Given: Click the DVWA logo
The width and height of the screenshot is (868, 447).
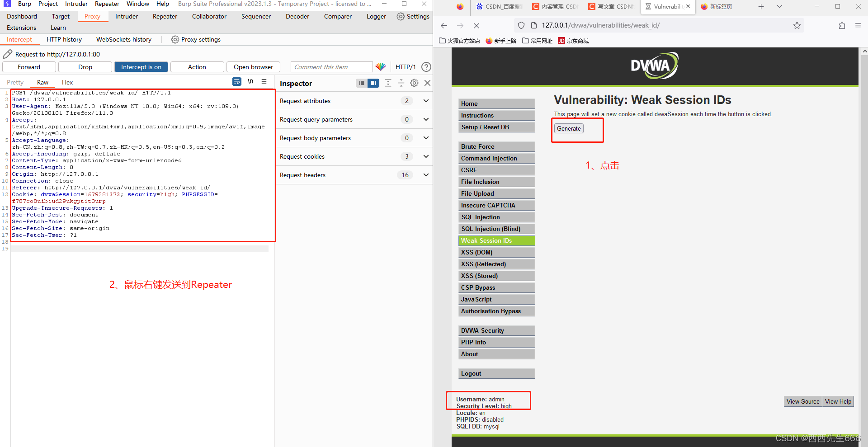Looking at the screenshot, I should point(655,66).
